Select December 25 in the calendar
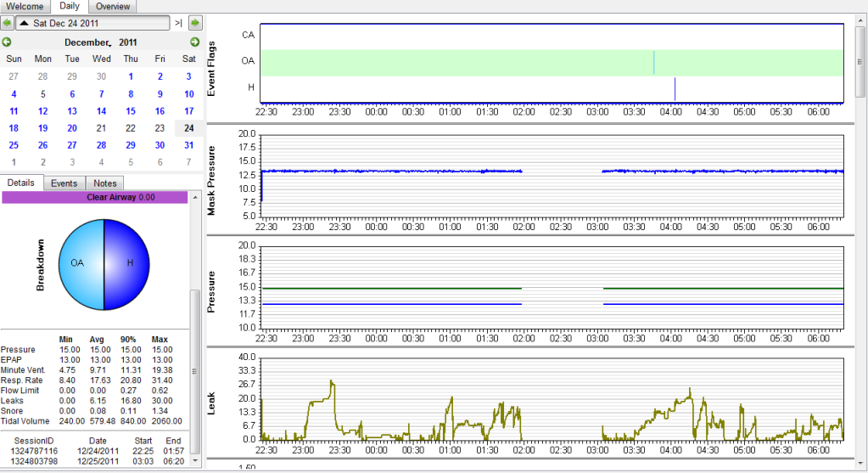The image size is (868, 473). click(x=14, y=145)
